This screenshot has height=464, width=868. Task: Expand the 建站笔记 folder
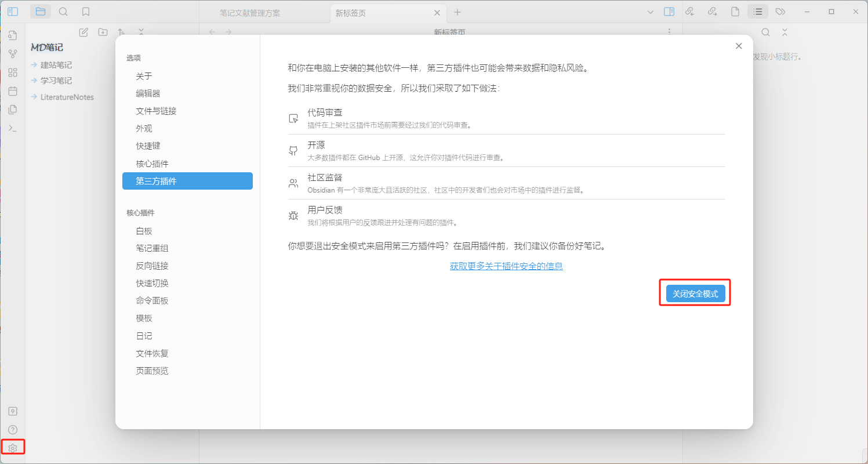pyautogui.click(x=56, y=65)
